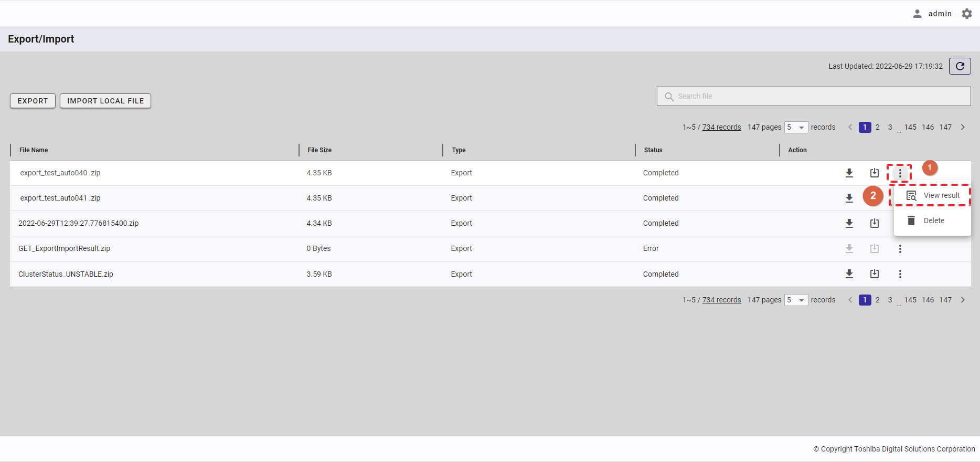This screenshot has width=980, height=462.
Task: Click the top 734 records link
Action: [x=721, y=127]
